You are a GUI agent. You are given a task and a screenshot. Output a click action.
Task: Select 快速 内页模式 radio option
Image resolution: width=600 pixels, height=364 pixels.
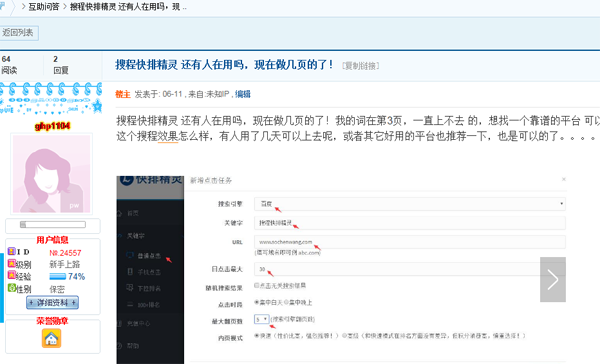[x=257, y=336]
